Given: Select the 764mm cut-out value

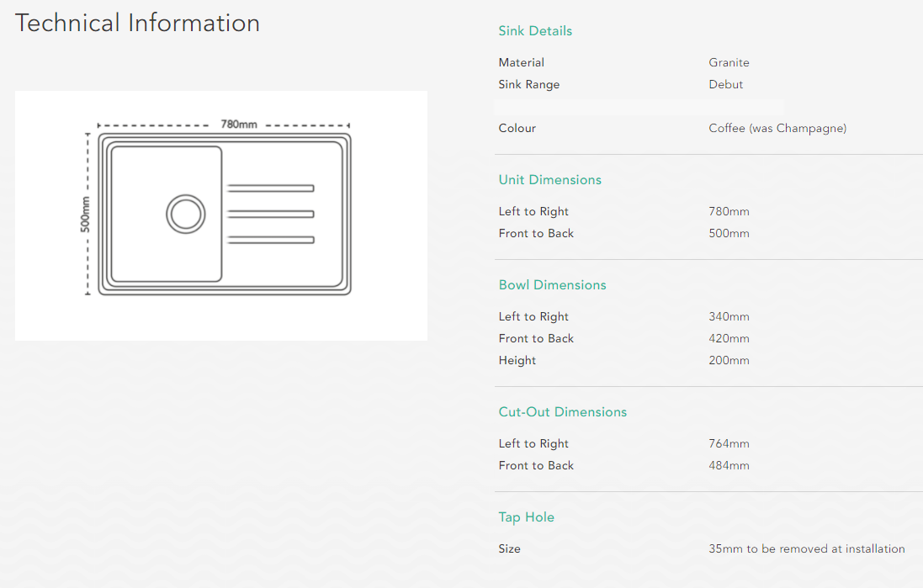Looking at the screenshot, I should [x=729, y=444].
